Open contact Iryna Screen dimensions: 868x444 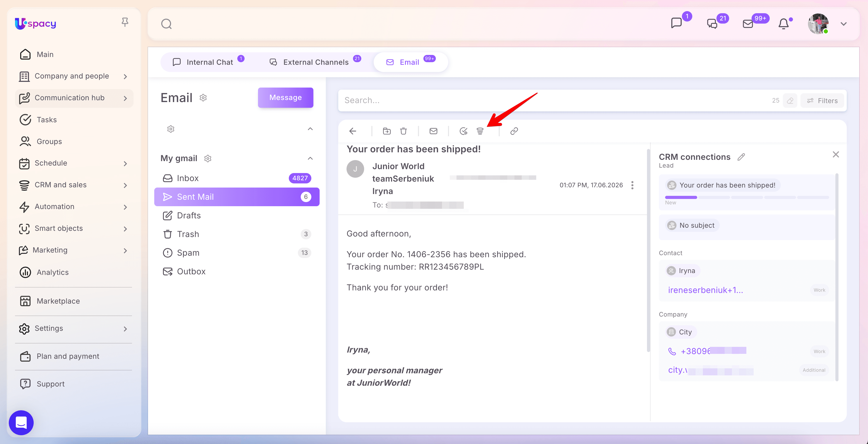click(683, 271)
